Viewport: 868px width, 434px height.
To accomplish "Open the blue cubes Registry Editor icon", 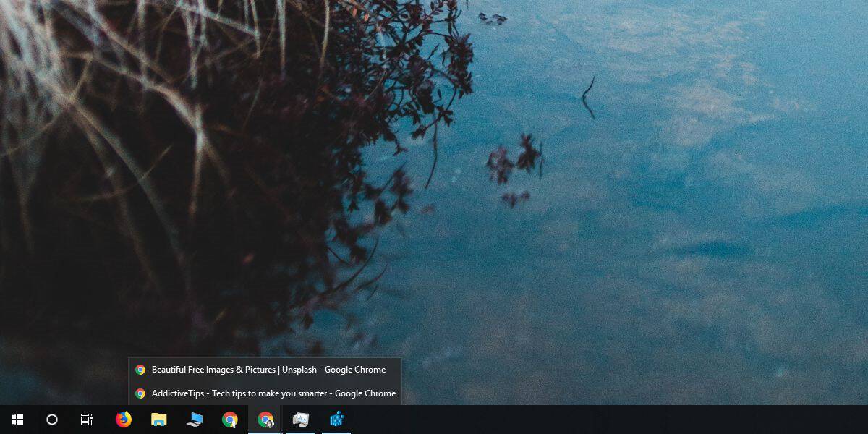I will [336, 420].
